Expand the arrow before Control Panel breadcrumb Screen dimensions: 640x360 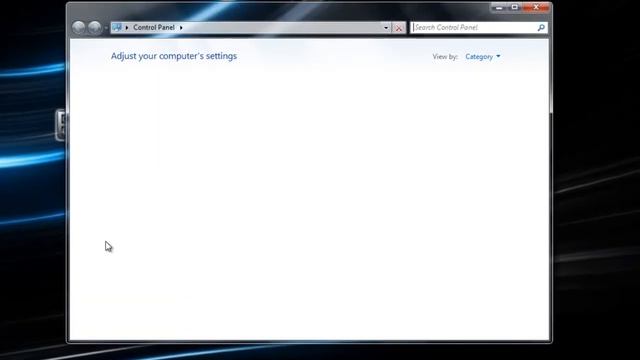click(x=127, y=28)
